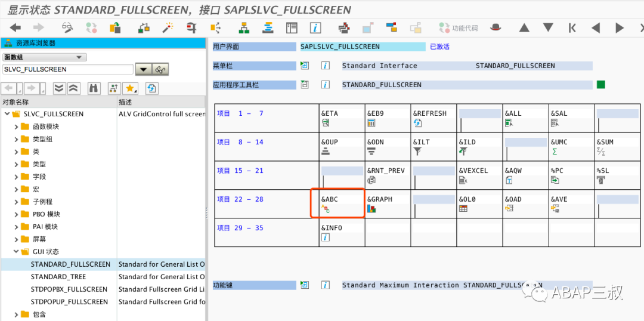The width and height of the screenshot is (644, 321).
Task: Click info icon next to 功能键
Action: coord(326,285)
